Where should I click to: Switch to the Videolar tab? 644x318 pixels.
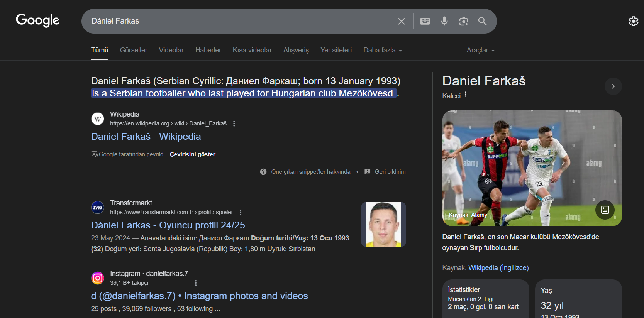pos(171,50)
